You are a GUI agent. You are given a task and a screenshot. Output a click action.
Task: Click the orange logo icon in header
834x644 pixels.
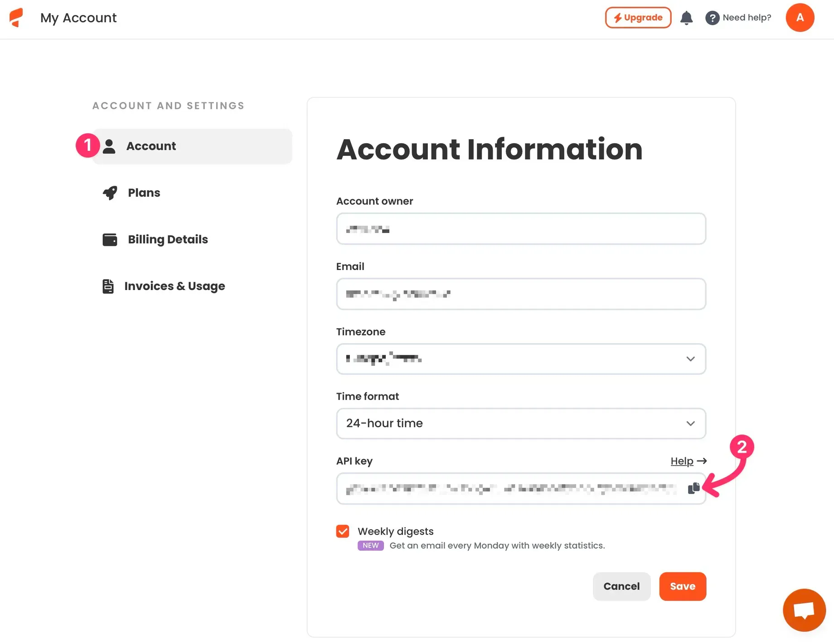(16, 18)
